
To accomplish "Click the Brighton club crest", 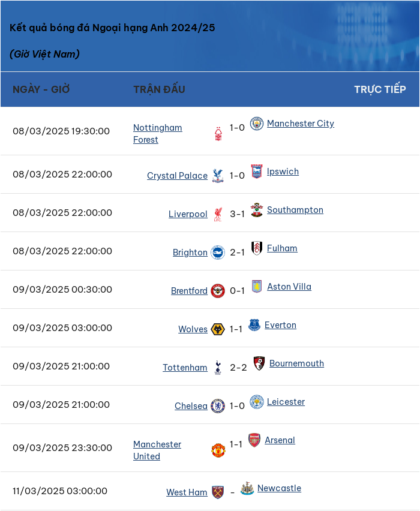I will tap(218, 253).
